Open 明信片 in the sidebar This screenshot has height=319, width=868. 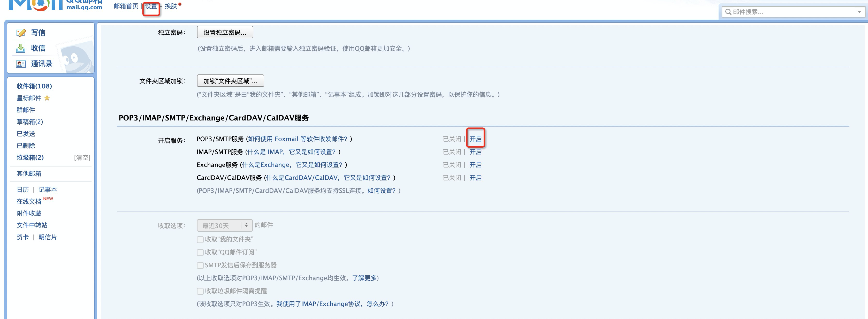(x=48, y=237)
